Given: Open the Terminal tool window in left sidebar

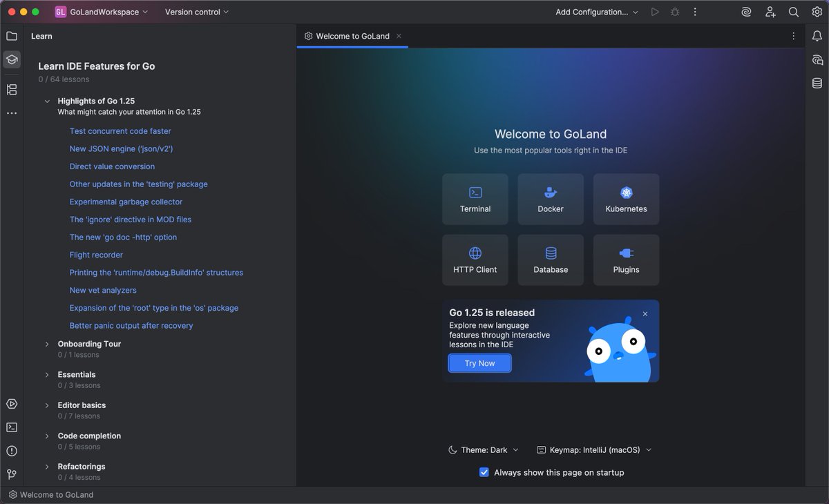Looking at the screenshot, I should [x=12, y=427].
